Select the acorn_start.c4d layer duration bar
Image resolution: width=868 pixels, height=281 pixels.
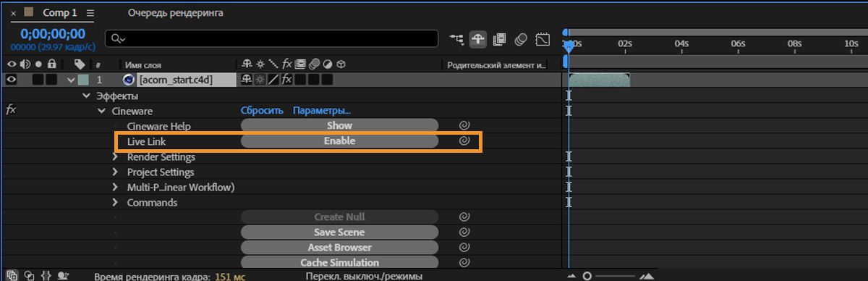pos(599,80)
